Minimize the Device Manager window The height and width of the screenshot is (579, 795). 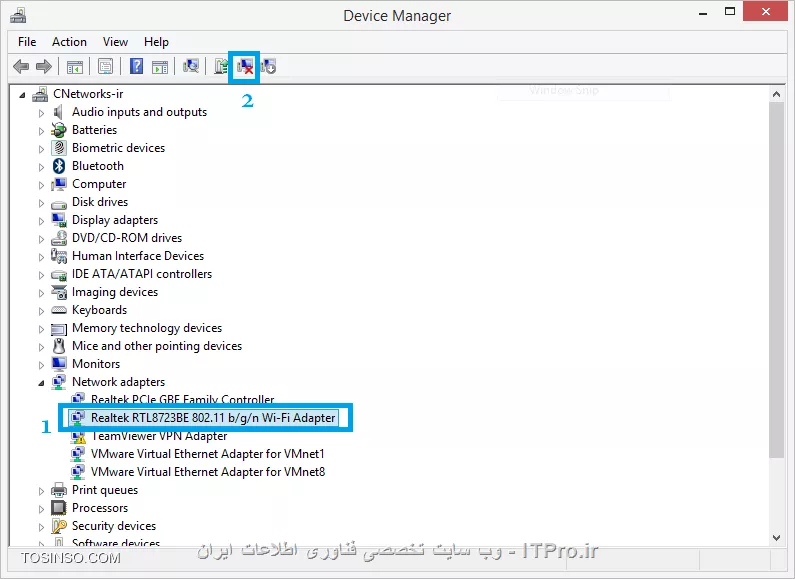pos(703,13)
